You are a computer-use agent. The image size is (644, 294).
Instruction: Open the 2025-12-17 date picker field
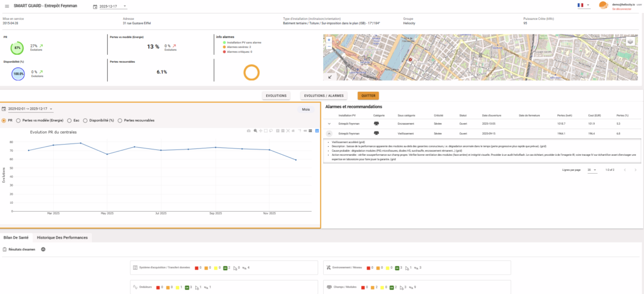tap(110, 6)
